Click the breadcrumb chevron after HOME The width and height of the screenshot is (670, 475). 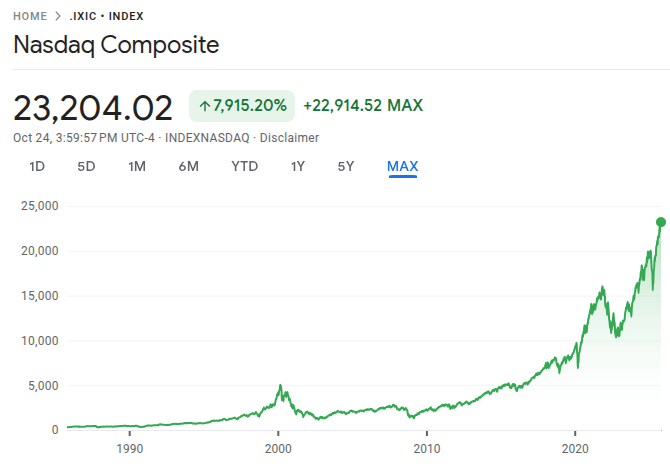click(57, 17)
